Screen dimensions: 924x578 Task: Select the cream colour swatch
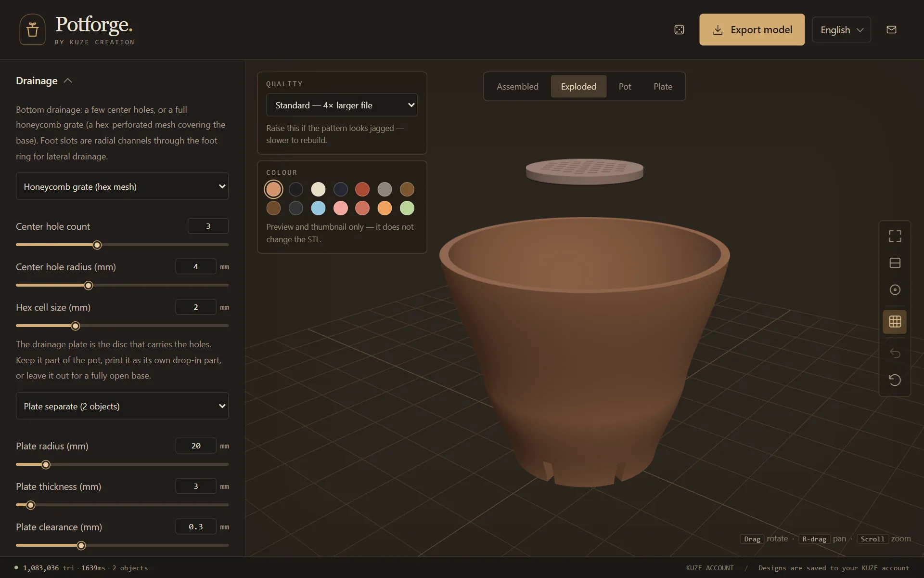[x=318, y=189]
